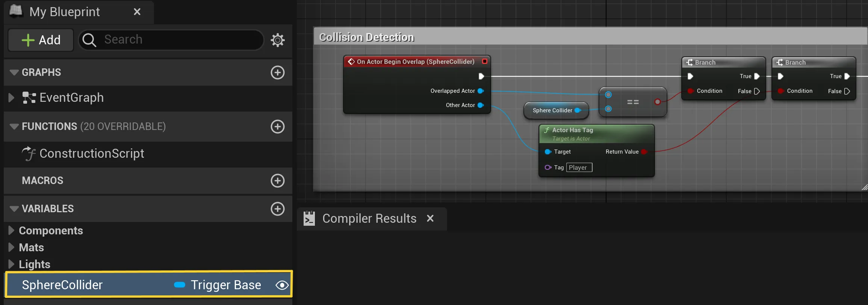Viewport: 868px width, 305px height.
Task: Click second Branch True output pin
Action: (847, 76)
